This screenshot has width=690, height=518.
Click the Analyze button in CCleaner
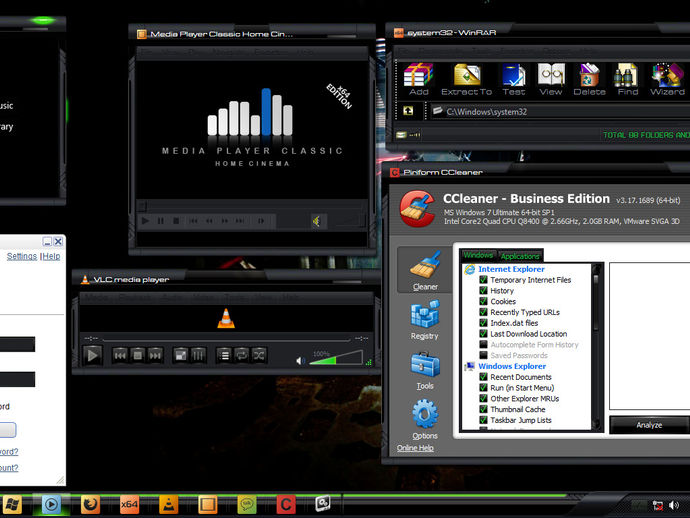(649, 425)
